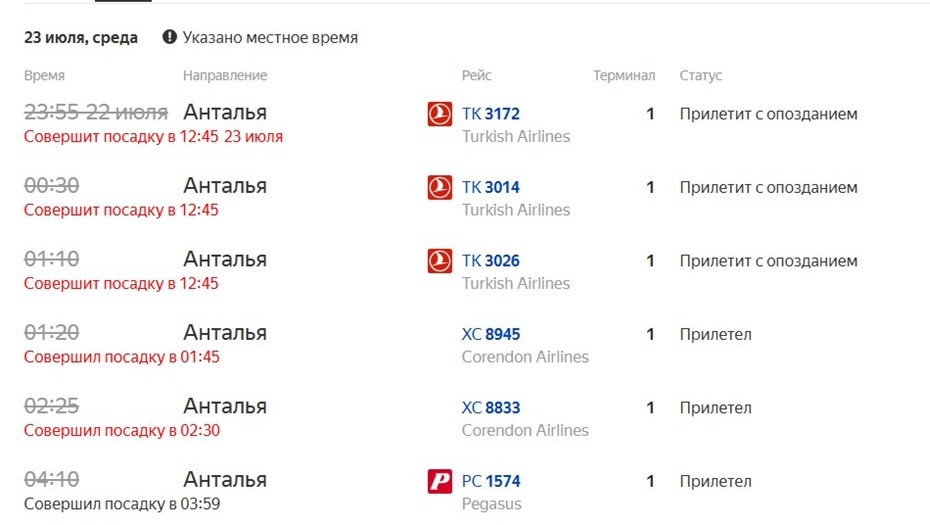Viewport: 930px width, 525px height.
Task: Click the Время column header
Action: [x=44, y=75]
